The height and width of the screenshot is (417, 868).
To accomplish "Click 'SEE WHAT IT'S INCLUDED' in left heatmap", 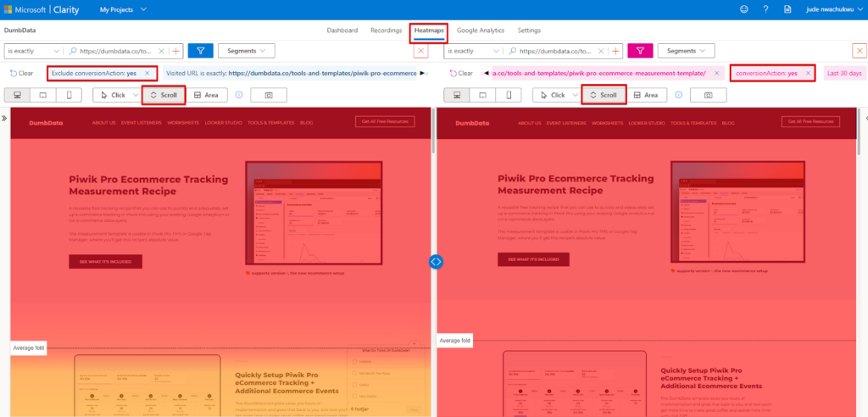I will point(105,261).
